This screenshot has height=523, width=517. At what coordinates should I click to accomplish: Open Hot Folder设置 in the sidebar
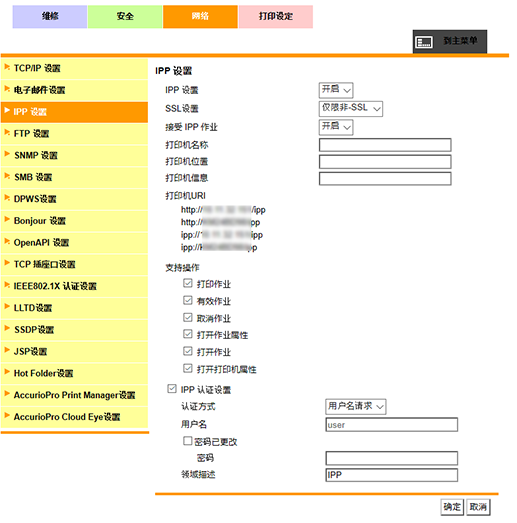(74, 373)
